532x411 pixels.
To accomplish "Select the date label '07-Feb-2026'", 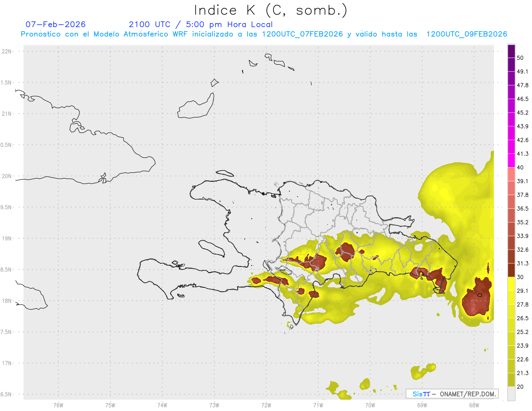I will (55, 24).
